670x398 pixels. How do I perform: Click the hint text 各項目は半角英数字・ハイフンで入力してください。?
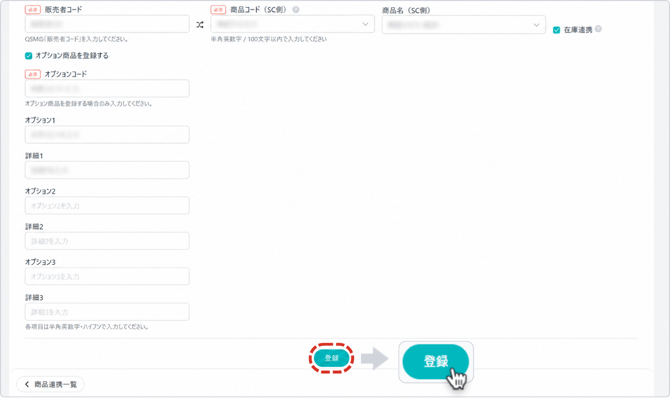87,327
